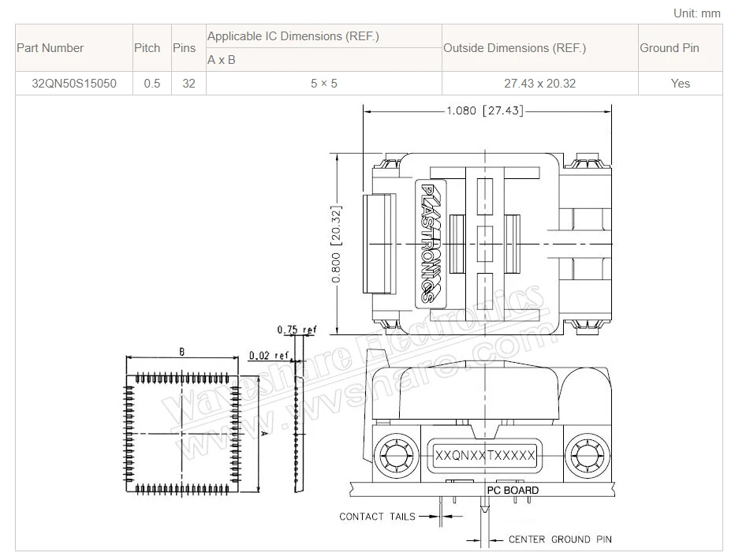The image size is (735, 560).
Task: Click the '0.800 [20.32]' height dimension
Action: 336,245
